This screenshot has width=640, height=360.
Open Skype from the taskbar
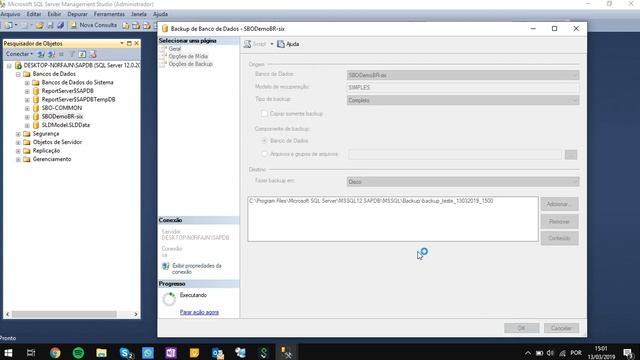[126, 353]
